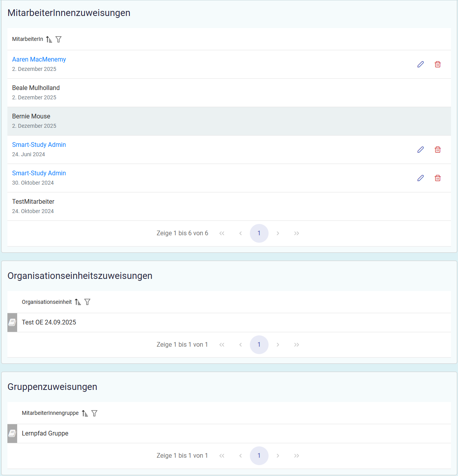Screen dimensions: 458x476
Task: Select page 1 in Gruppenzuweisungen pagination
Action: (x=259, y=456)
